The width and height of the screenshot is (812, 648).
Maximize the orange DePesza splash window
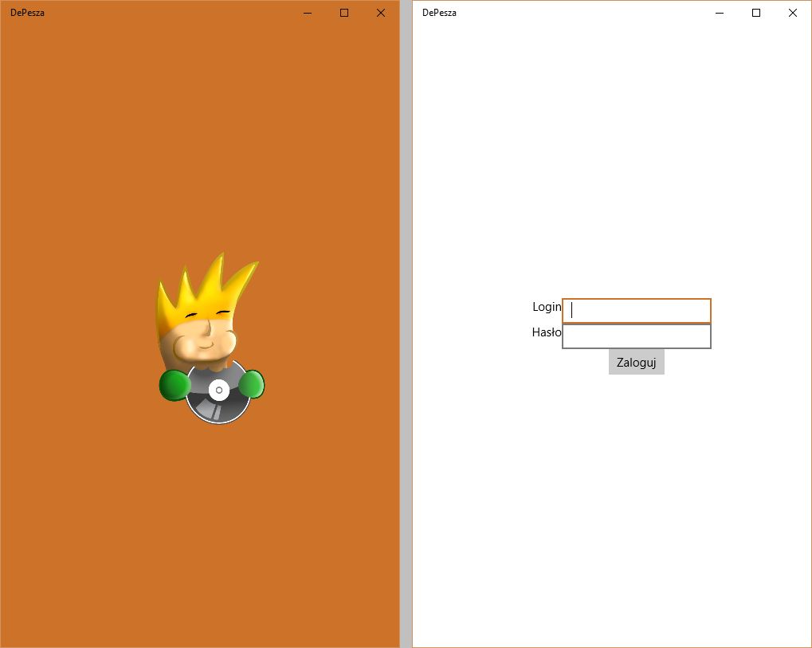pyautogui.click(x=344, y=13)
